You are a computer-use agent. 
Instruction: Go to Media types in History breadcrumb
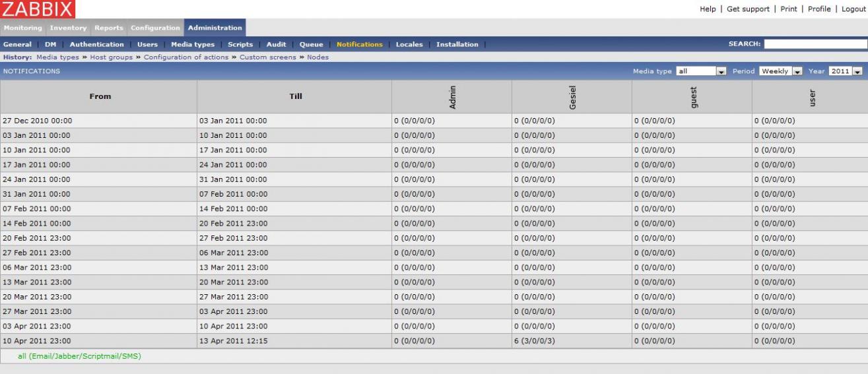tap(57, 57)
